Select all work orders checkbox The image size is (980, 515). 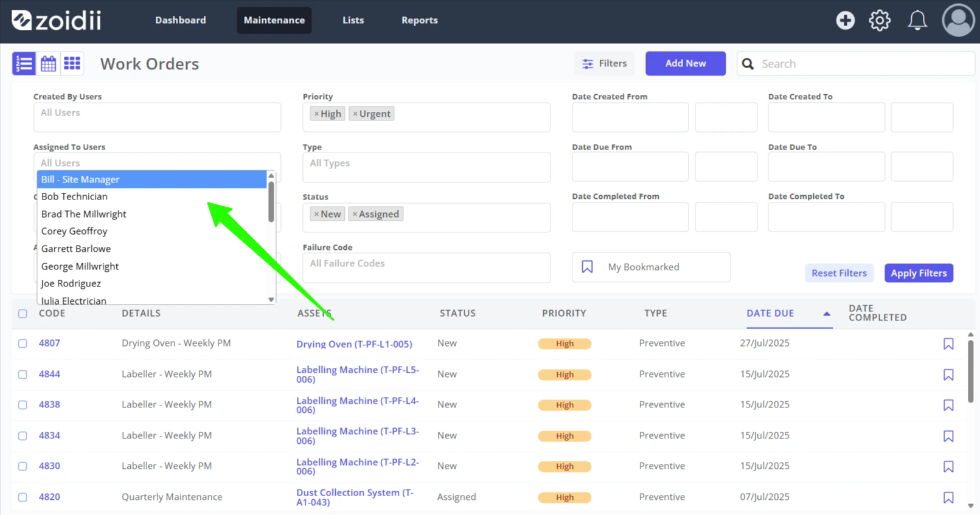23,314
